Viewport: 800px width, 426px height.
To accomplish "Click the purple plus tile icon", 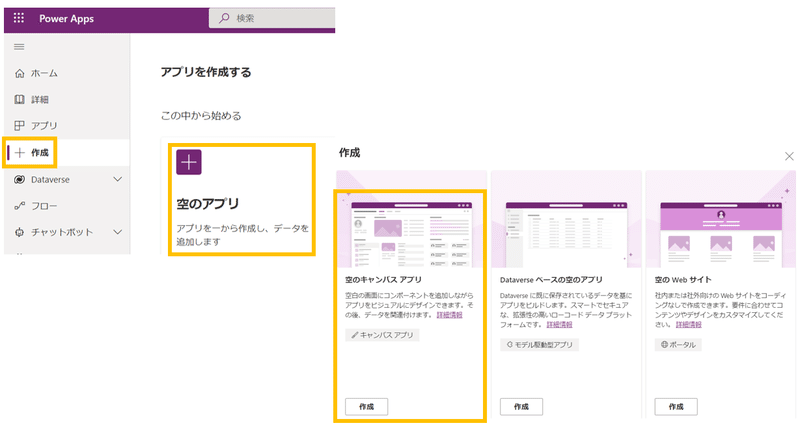I will 189,162.
